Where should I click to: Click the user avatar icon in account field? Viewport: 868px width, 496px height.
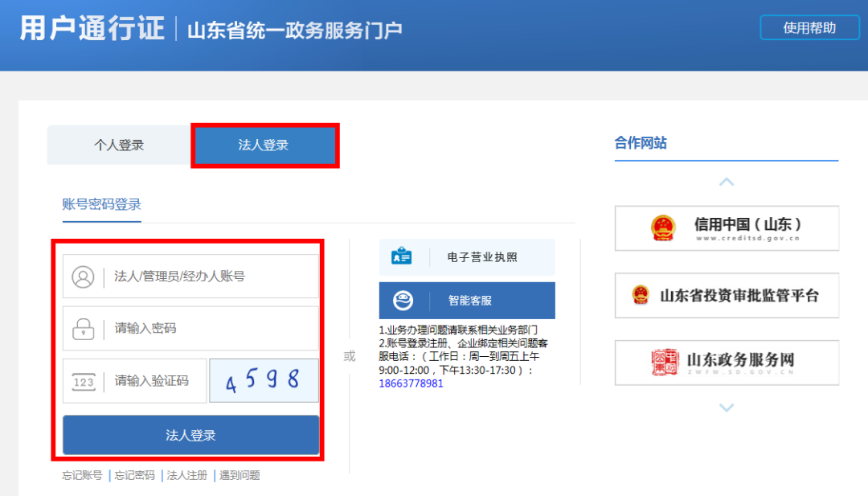coord(83,277)
